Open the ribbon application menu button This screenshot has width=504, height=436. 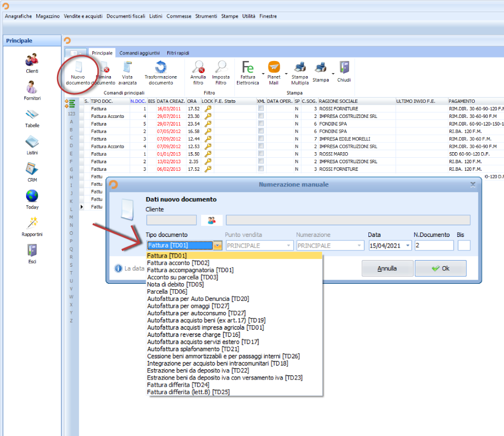(76, 53)
